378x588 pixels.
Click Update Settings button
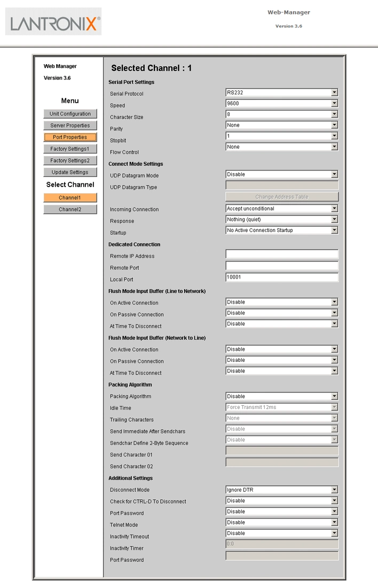click(70, 172)
